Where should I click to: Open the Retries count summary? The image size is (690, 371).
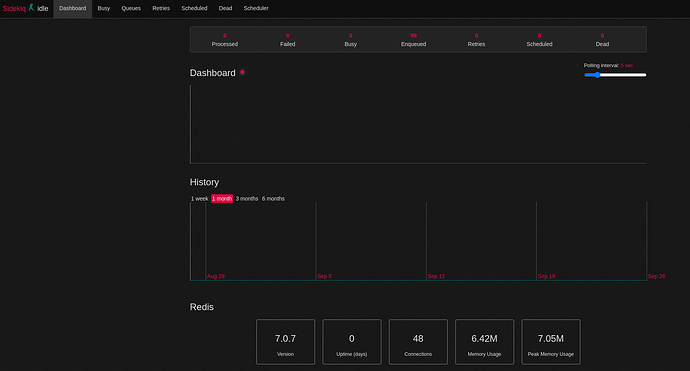point(476,40)
